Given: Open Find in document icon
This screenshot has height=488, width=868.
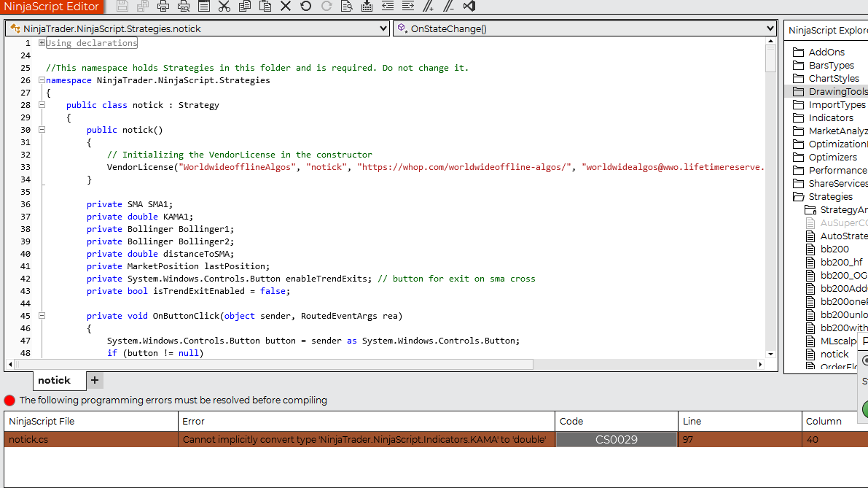Looking at the screenshot, I should 346,6.
